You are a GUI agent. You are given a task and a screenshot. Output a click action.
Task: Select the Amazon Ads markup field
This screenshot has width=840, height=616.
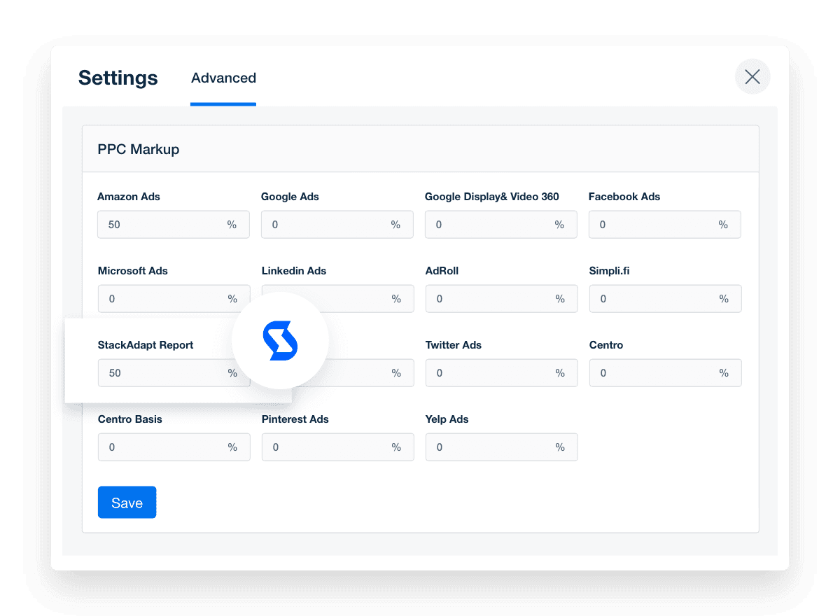point(173,224)
